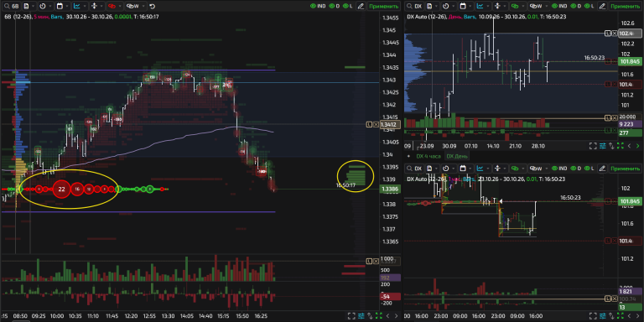
Task: Click current price label 1.3386
Action: point(389,190)
